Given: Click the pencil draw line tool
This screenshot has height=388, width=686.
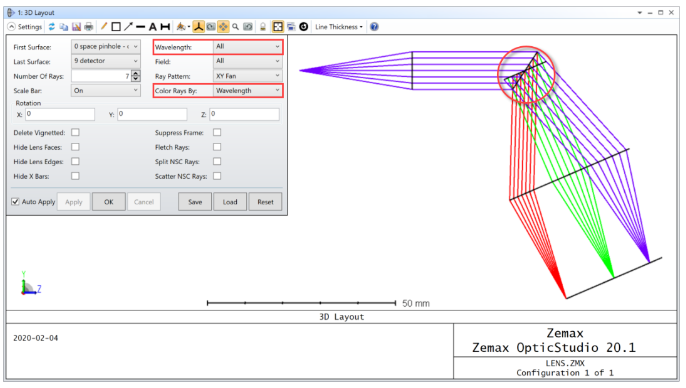Looking at the screenshot, I should 104,27.
